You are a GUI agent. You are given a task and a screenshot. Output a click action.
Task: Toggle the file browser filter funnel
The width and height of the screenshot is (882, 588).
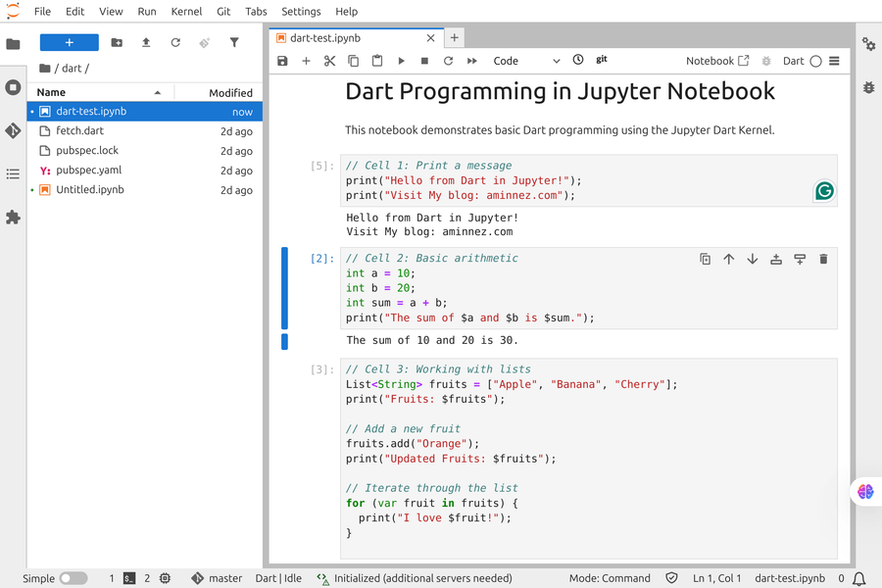click(x=234, y=42)
